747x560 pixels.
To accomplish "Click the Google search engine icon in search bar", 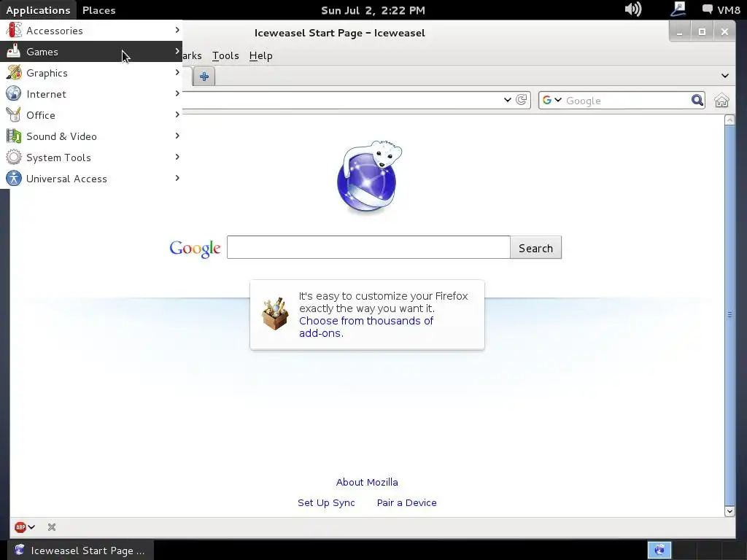I will (x=547, y=100).
